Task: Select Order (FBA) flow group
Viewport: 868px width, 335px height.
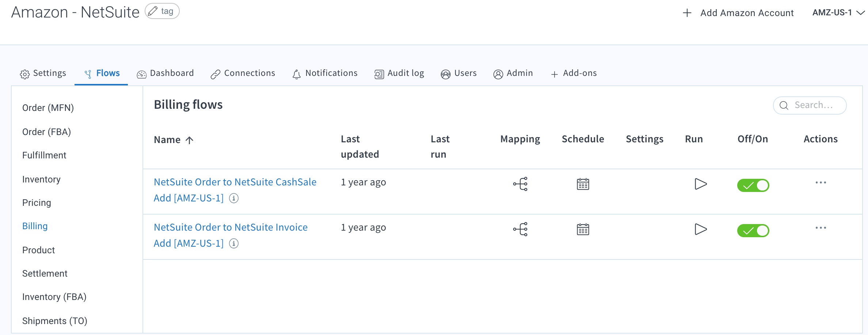Action: [x=46, y=132]
